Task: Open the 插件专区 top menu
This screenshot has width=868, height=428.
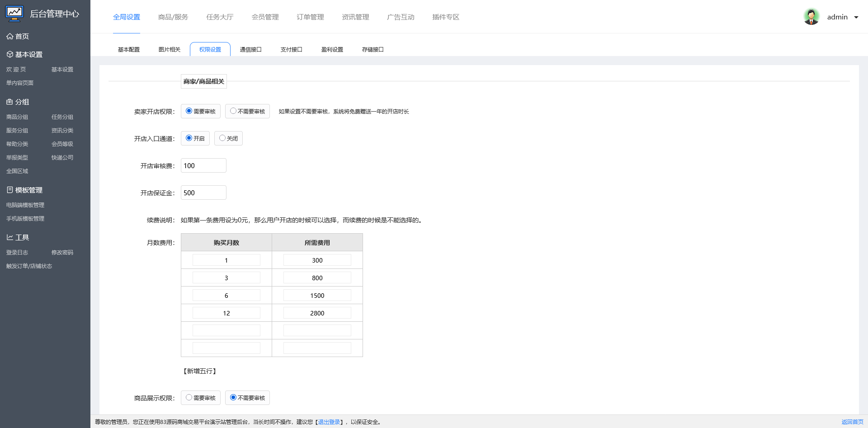Action: pyautogui.click(x=446, y=17)
